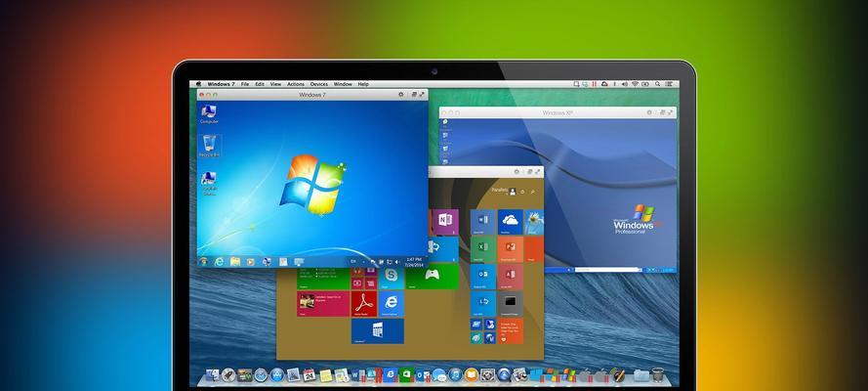Select Parallels Shared Folders icon on Windows 7 desktop
The width and height of the screenshot is (868, 391).
(x=209, y=184)
